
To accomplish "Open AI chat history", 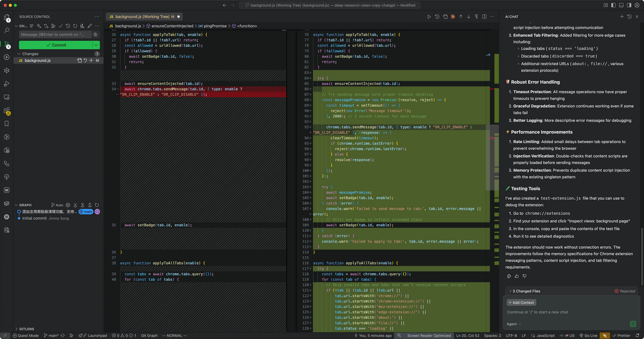I will coord(629,17).
